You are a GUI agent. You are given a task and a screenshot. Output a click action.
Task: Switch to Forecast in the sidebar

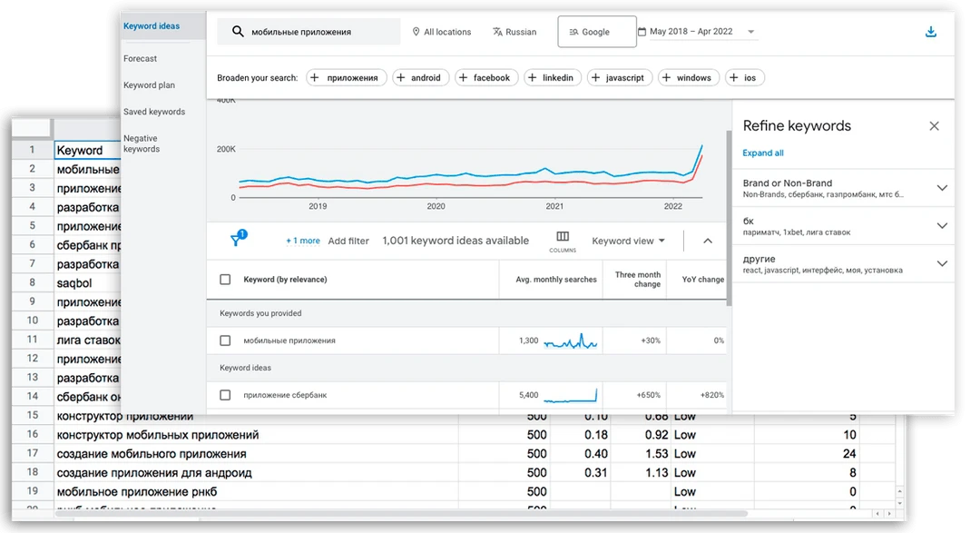(x=142, y=56)
